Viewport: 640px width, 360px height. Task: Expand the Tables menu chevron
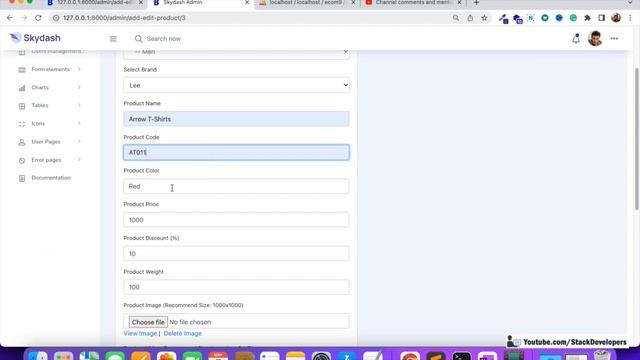coord(79,105)
